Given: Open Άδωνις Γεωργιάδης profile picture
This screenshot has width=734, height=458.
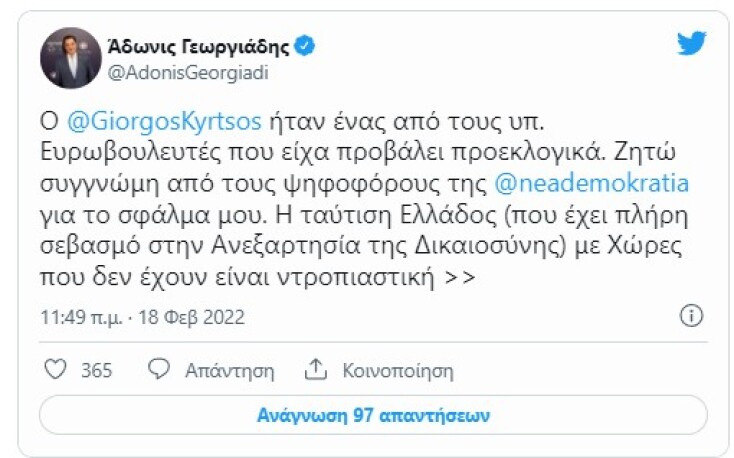Looking at the screenshot, I should [70, 57].
